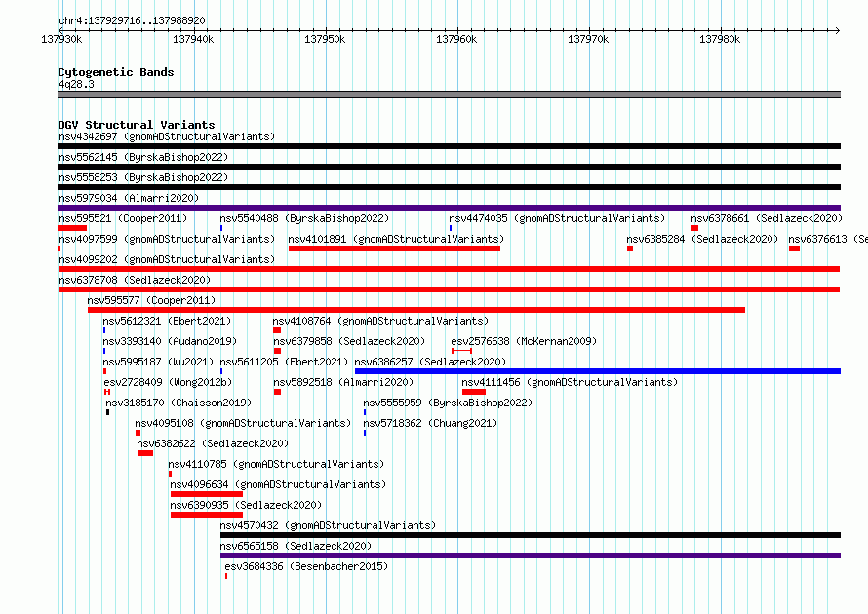This screenshot has height=614, width=868.
Task: Select nsv6379858 (Sedlazeck2020) label
Action: (x=349, y=341)
